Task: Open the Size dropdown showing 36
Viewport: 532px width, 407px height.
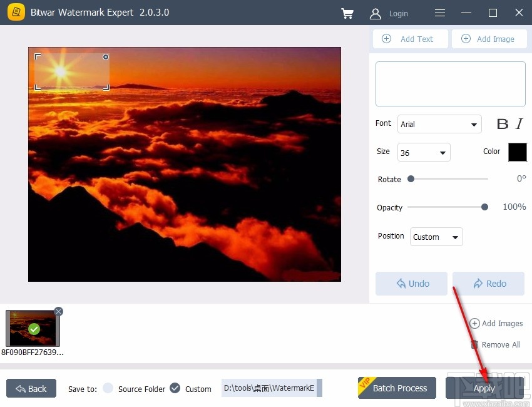Action: click(424, 152)
